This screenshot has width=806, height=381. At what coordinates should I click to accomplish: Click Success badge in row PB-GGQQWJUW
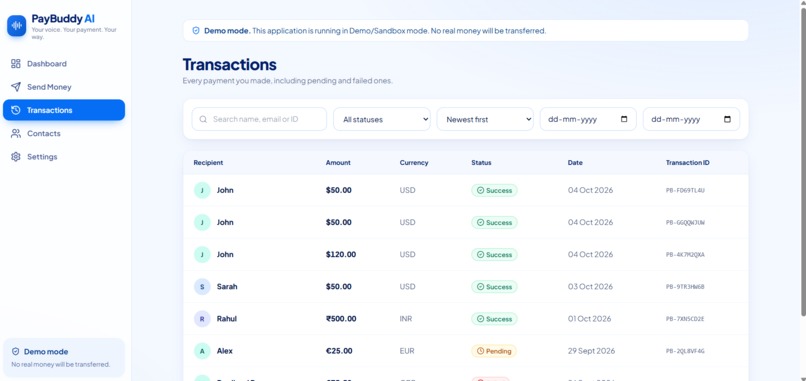point(494,223)
